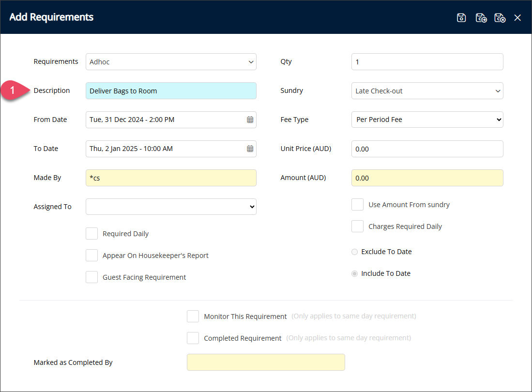Expand the Assigned To dropdown

click(x=171, y=207)
